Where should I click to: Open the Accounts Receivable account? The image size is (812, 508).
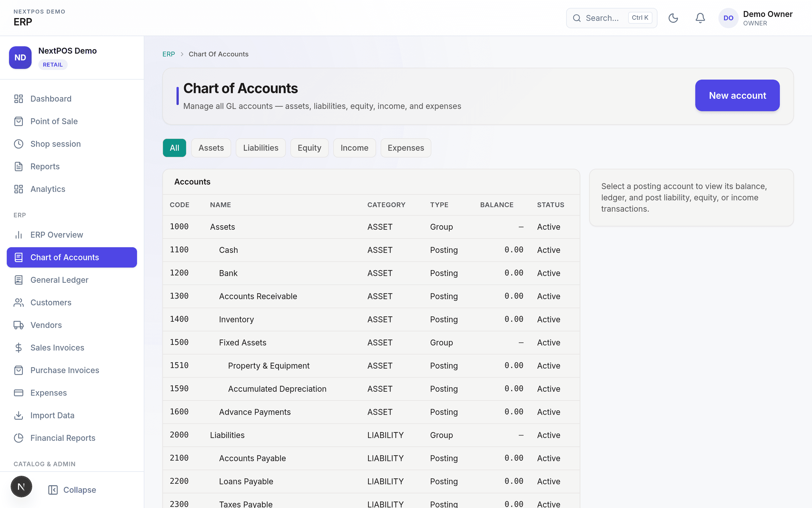coord(371,296)
